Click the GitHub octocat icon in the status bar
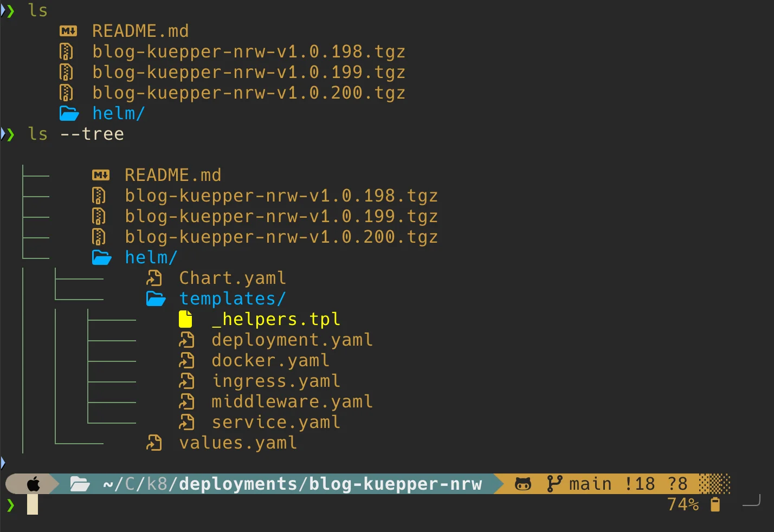This screenshot has width=774, height=532. (522, 483)
